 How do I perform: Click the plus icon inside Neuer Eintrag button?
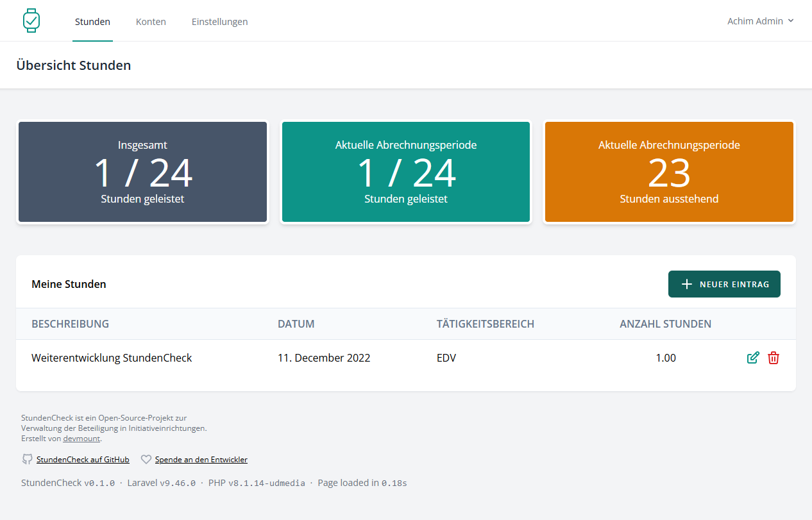point(688,283)
